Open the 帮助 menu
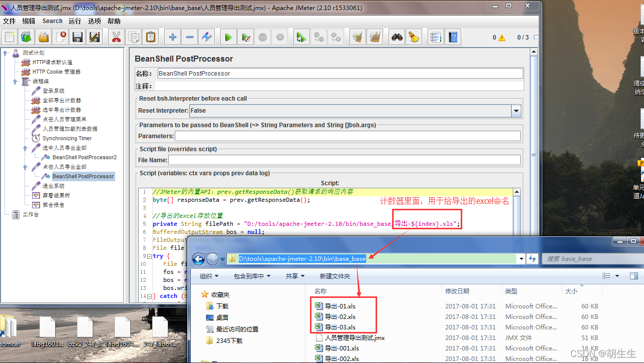 [x=114, y=21]
